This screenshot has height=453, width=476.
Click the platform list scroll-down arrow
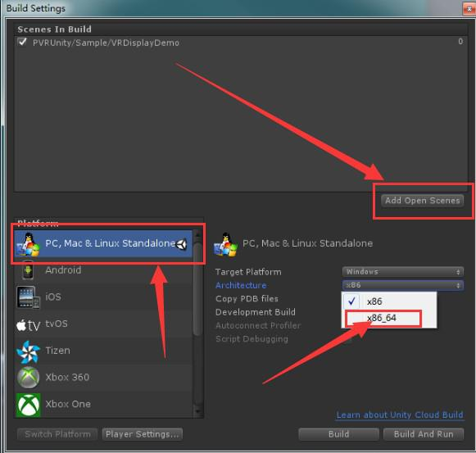pos(198,411)
